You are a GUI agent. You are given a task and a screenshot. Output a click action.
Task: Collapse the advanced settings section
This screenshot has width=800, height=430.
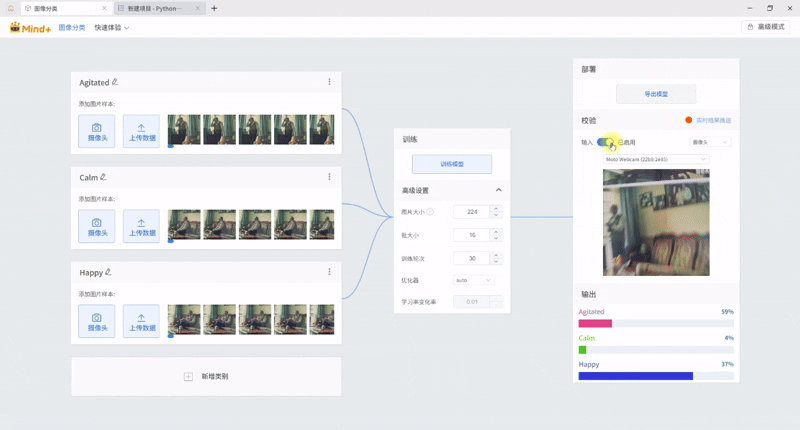[499, 190]
